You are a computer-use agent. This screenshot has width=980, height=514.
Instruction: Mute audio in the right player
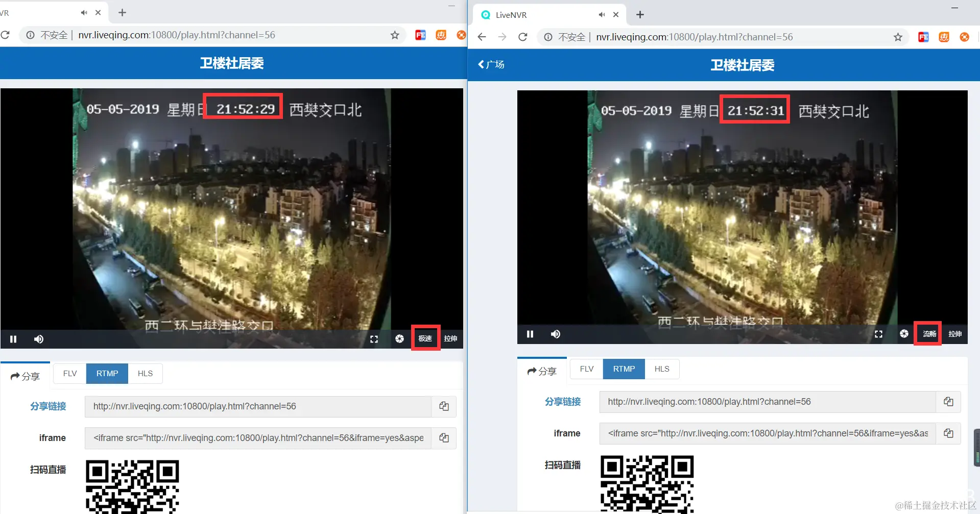[x=555, y=334]
